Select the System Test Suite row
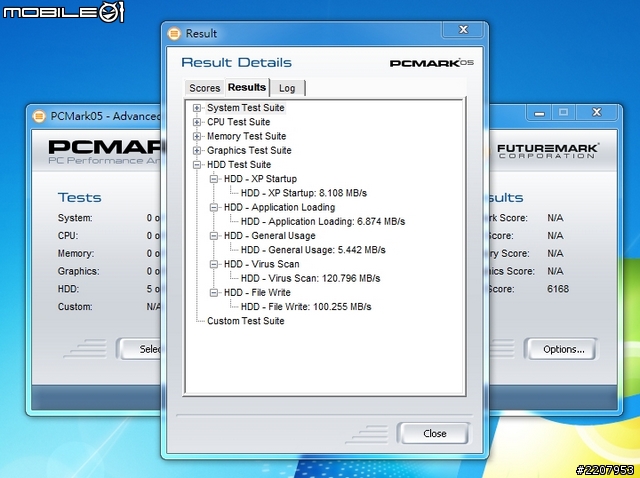640x478 pixels. click(x=245, y=108)
